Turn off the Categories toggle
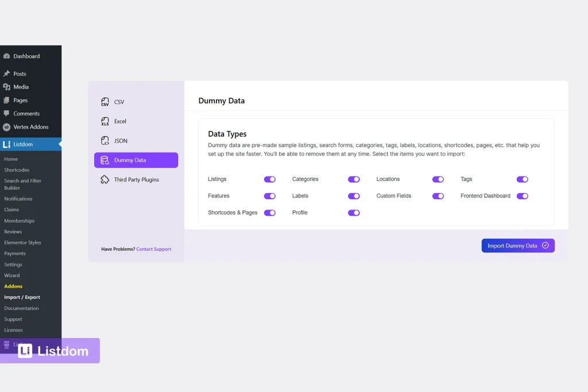The height and width of the screenshot is (392, 588). coord(354,179)
